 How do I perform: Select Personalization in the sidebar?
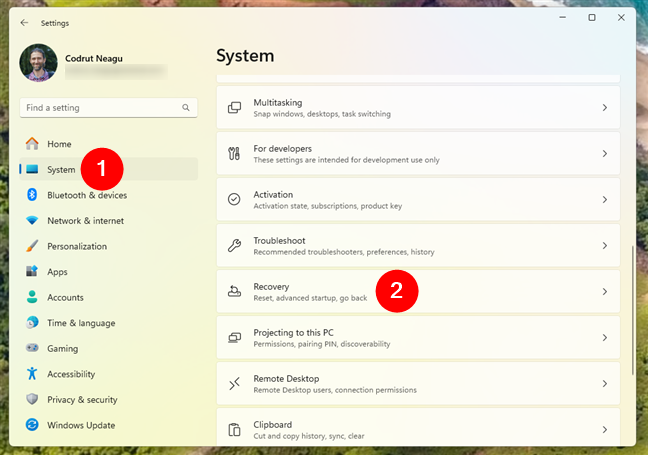click(x=108, y=246)
